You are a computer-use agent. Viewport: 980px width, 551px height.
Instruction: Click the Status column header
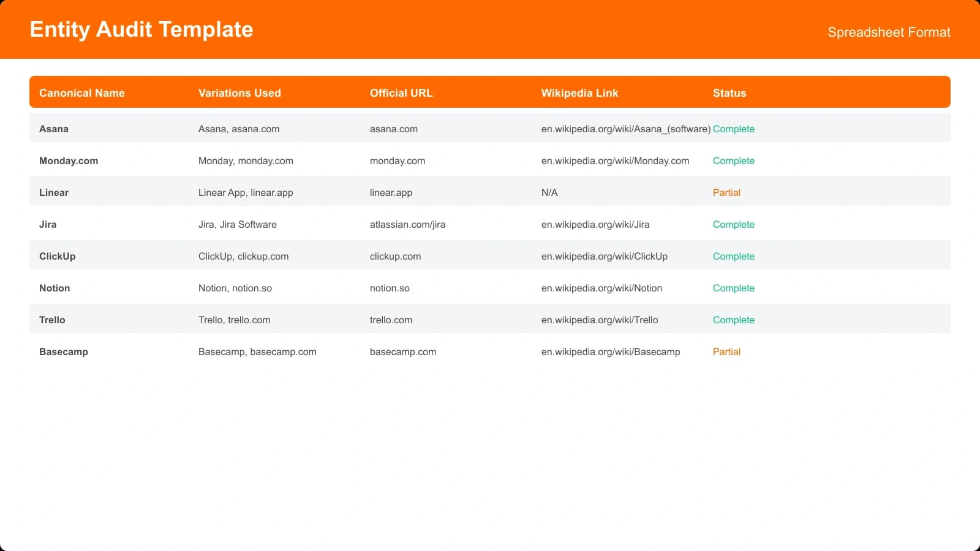pyautogui.click(x=729, y=92)
